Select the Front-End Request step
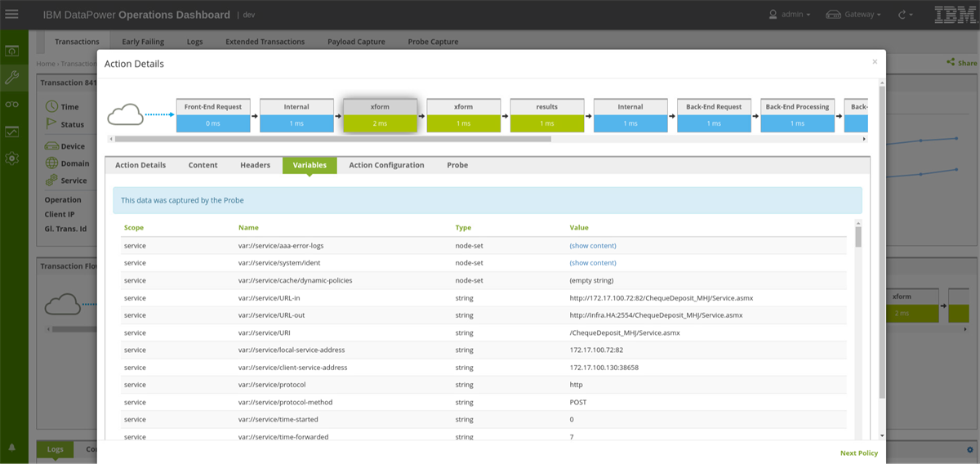Image resolution: width=980 pixels, height=464 pixels. pyautogui.click(x=213, y=115)
